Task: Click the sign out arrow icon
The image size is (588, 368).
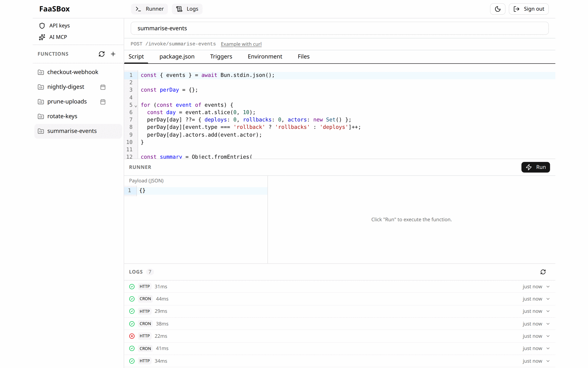Action: click(516, 9)
